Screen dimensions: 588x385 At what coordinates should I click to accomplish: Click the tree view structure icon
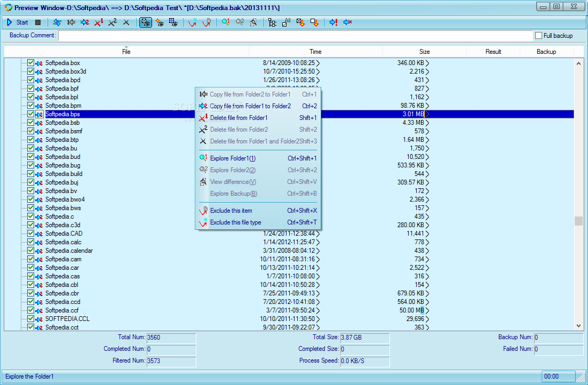272,22
